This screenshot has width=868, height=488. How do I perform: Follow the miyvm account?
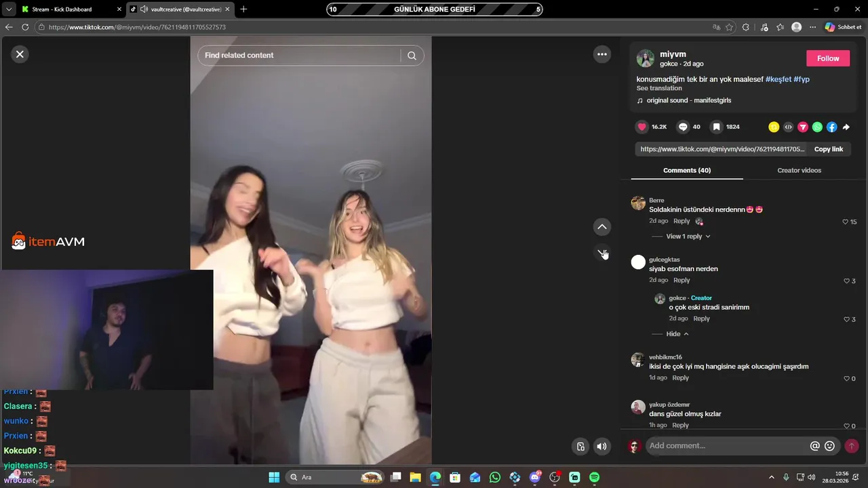point(828,58)
